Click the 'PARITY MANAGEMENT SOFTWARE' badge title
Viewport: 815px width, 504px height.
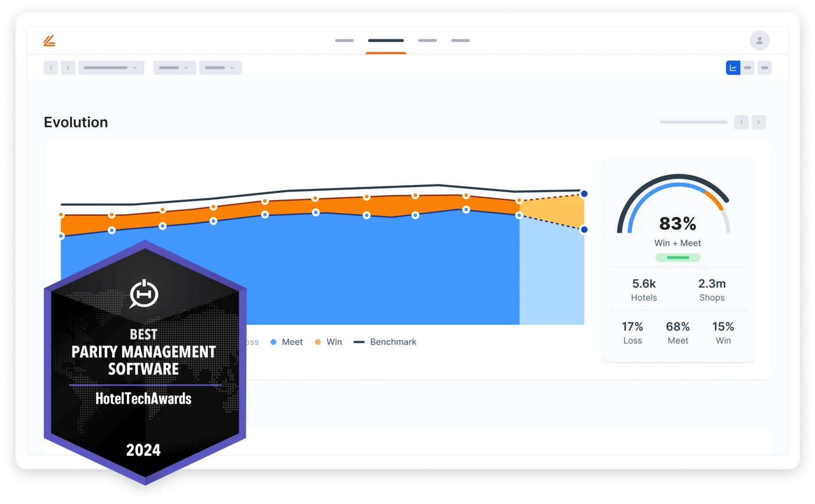click(x=143, y=360)
